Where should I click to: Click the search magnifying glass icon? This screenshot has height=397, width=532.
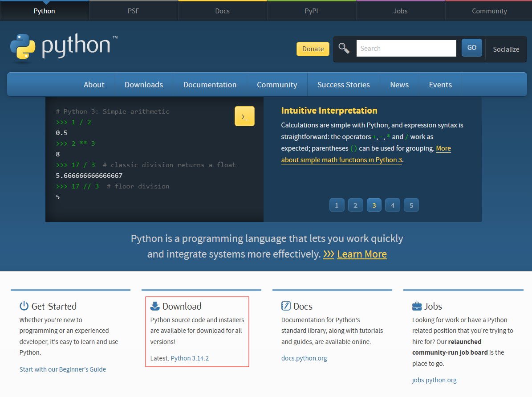344,48
